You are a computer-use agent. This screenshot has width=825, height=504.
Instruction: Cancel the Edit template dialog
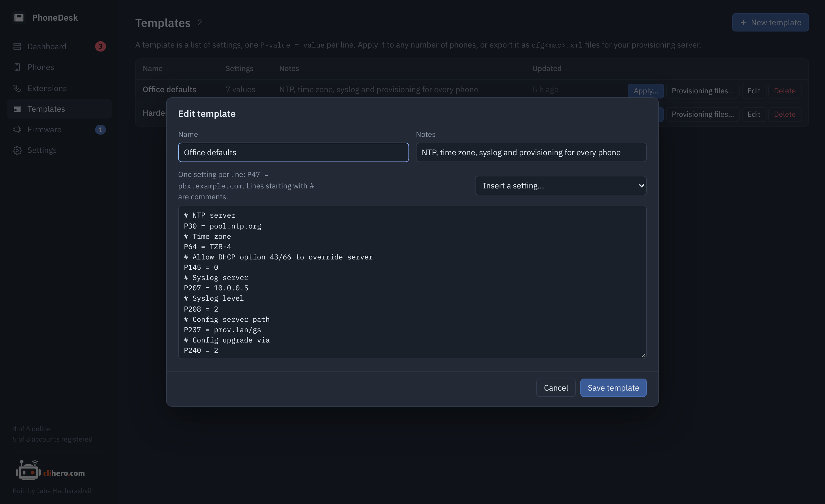tap(556, 387)
